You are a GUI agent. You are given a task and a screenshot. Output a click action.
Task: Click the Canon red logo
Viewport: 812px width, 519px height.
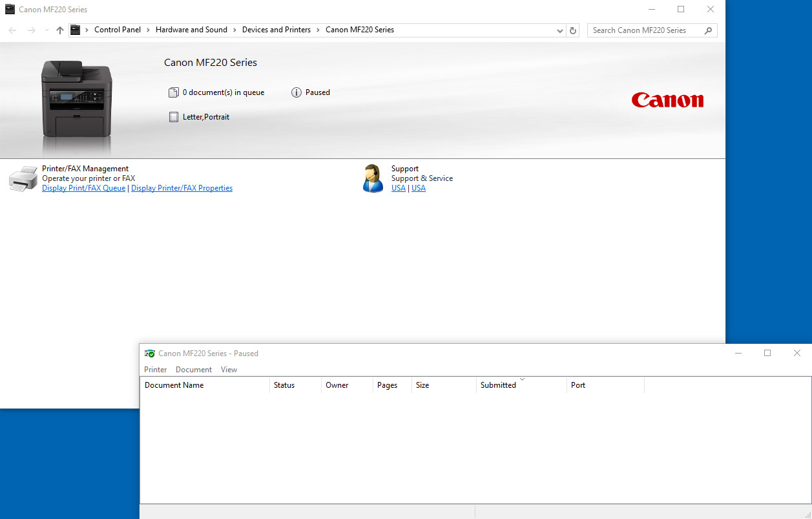click(x=667, y=100)
